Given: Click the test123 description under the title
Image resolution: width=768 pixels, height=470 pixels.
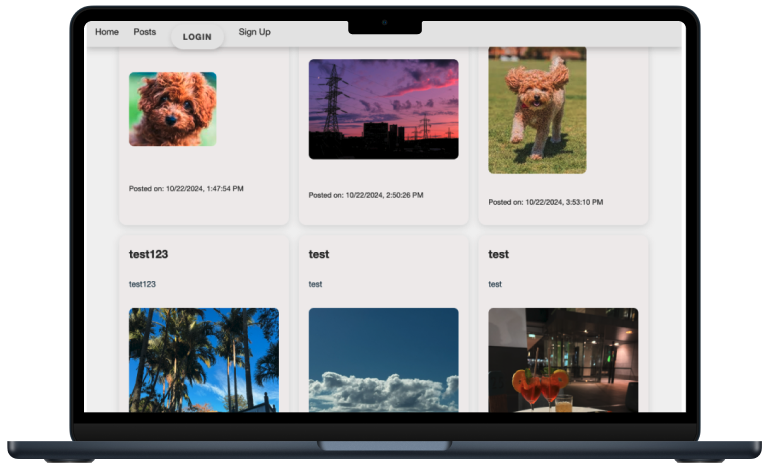Looking at the screenshot, I should 142,284.
